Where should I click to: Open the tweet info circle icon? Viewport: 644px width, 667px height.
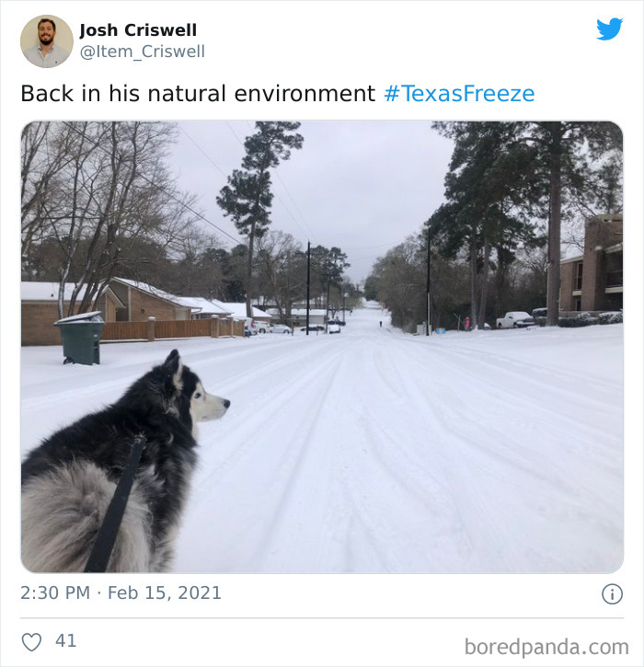[612, 593]
